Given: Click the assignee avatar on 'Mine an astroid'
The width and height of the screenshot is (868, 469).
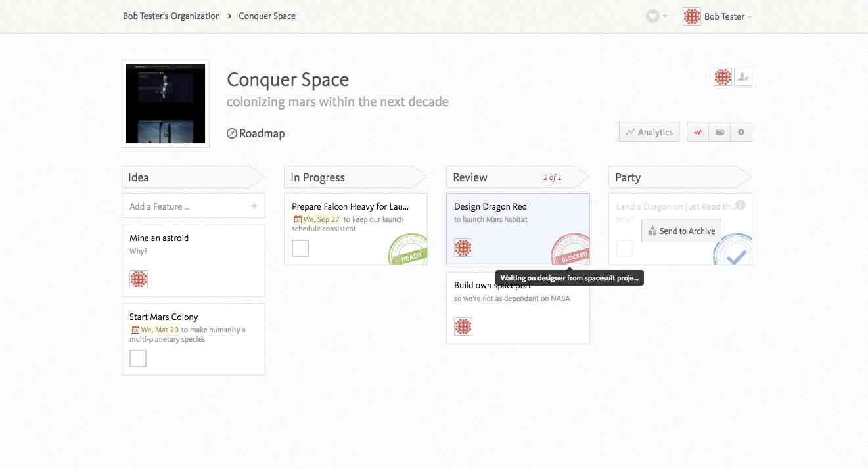Looking at the screenshot, I should point(138,279).
